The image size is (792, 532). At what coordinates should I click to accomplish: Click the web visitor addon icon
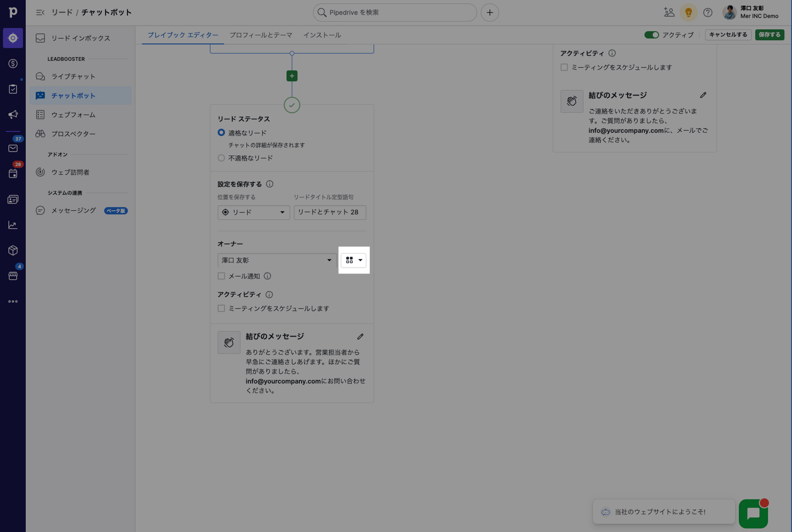coord(40,173)
